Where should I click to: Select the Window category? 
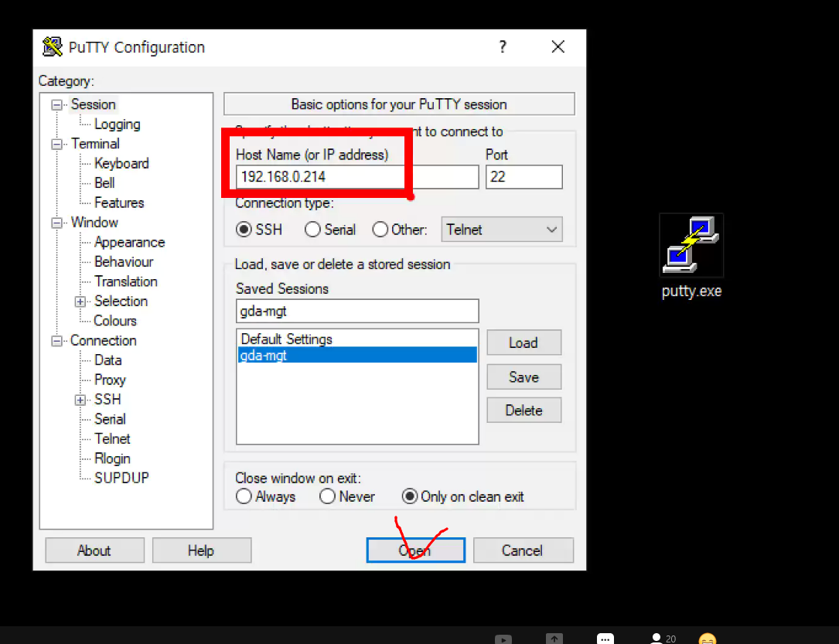click(94, 223)
